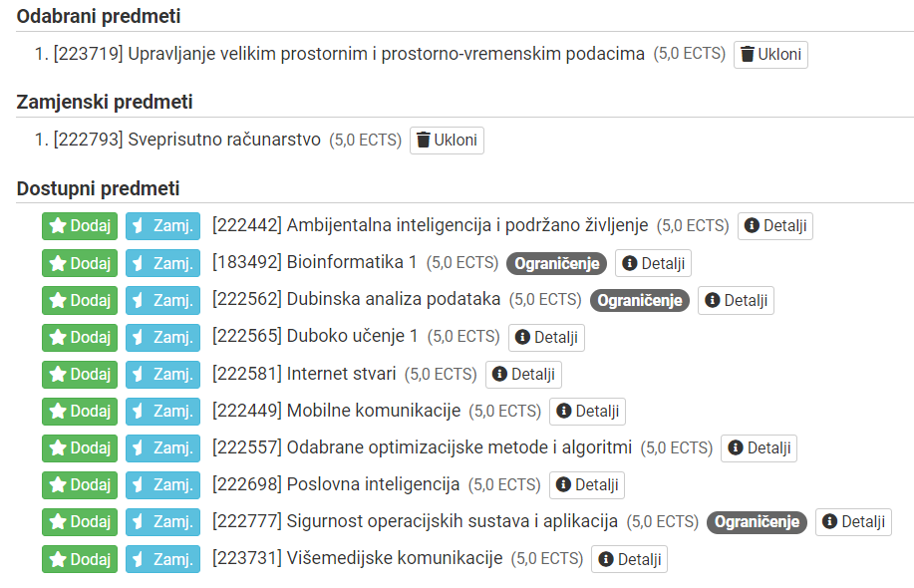Viewport: 914px width, 588px height.
Task: Open Detalji for Mobilne komunikacije
Action: click(x=588, y=412)
